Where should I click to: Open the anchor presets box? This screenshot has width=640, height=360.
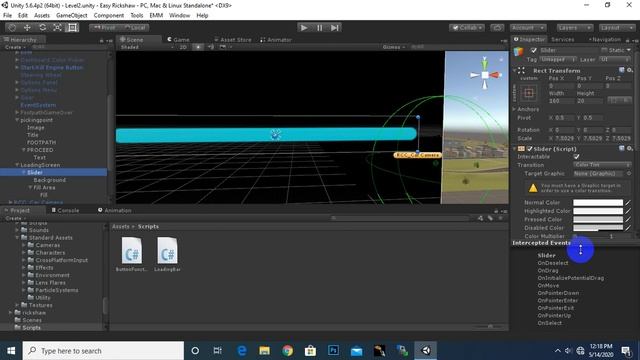pos(529,93)
